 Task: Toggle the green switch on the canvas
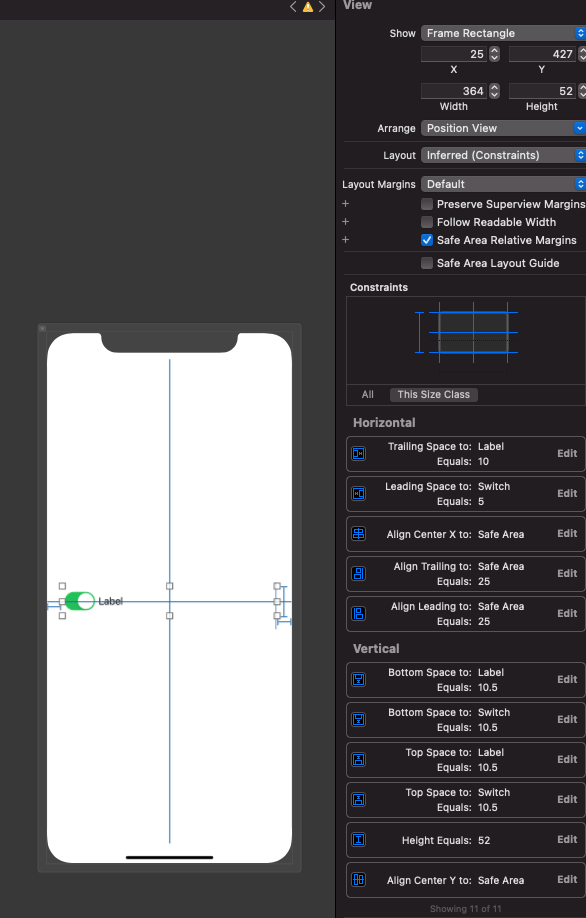[80, 601]
